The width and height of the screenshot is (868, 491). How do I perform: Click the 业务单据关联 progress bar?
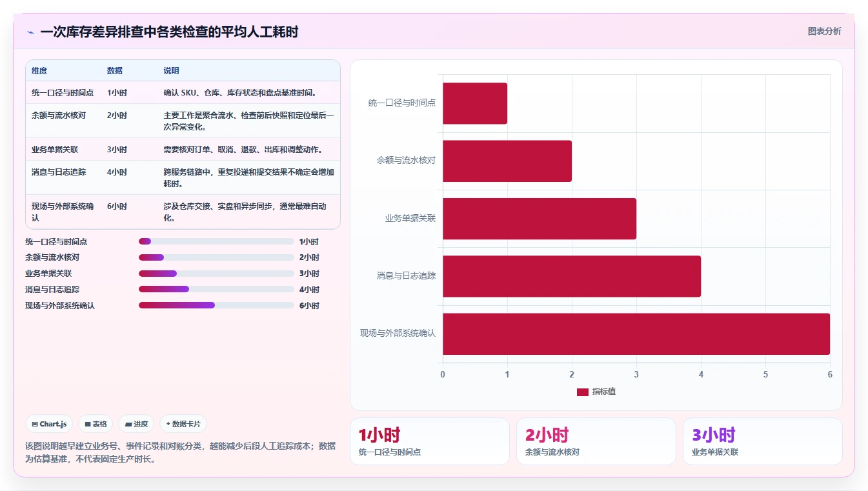click(x=216, y=274)
